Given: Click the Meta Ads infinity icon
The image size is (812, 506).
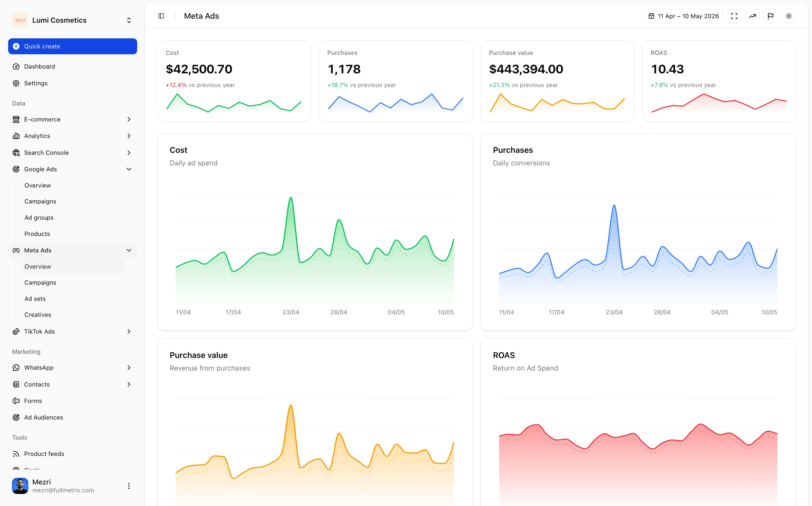Looking at the screenshot, I should 16,250.
